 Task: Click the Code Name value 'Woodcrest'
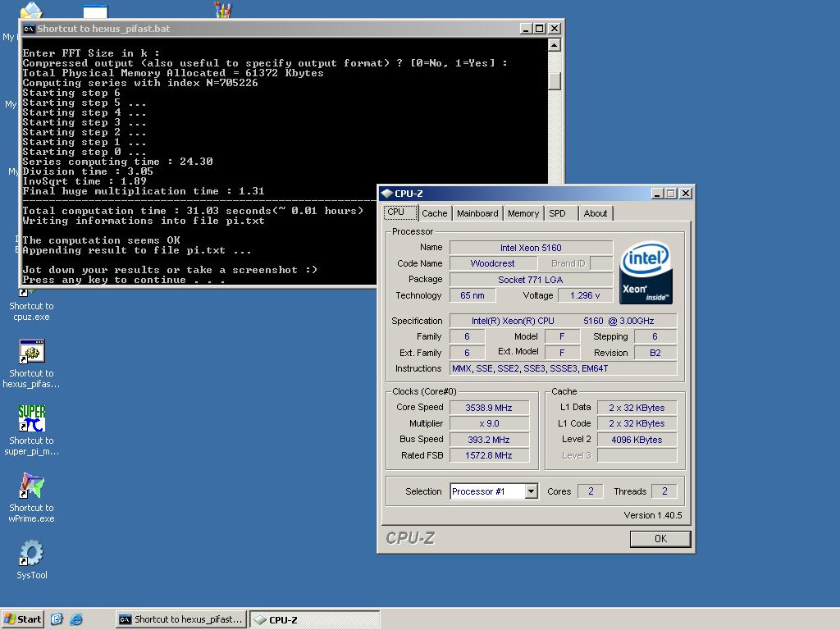click(x=493, y=263)
